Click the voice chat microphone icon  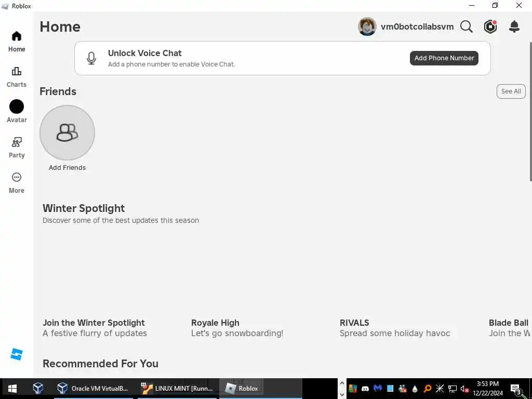pos(91,58)
